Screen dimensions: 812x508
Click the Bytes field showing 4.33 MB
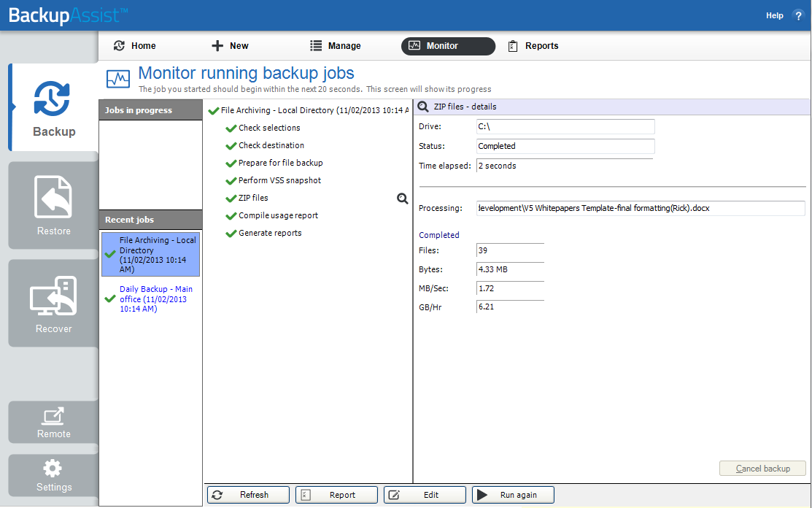tap(510, 269)
